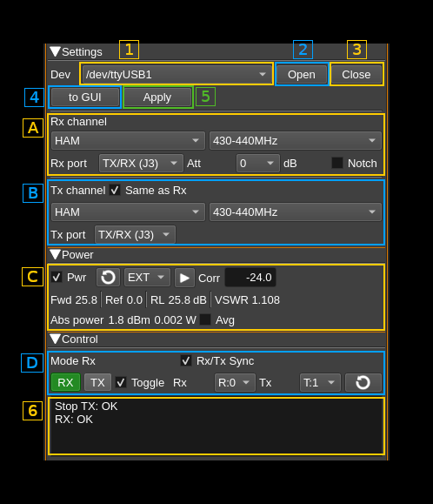This screenshot has width=433, height=504.
Task: Click the Corr -24.0 value field
Action: [250, 278]
